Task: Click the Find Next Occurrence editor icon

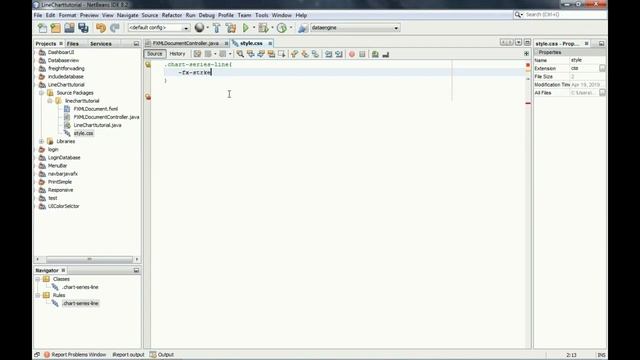Action: click(261, 54)
